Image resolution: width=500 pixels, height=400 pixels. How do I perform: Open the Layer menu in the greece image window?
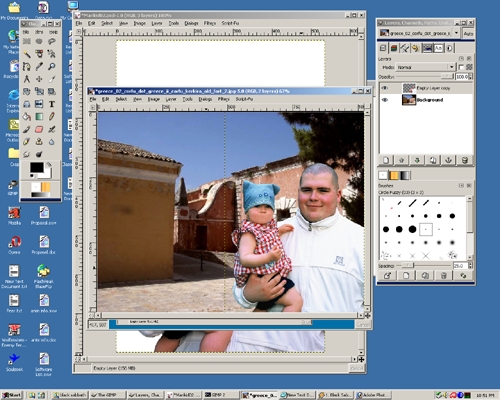(x=171, y=99)
